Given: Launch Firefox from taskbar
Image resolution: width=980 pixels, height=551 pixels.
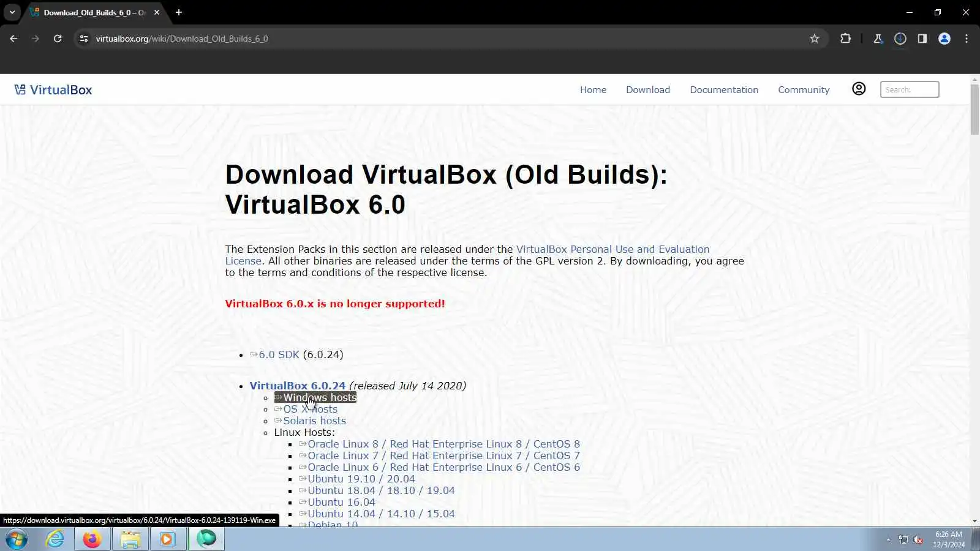Looking at the screenshot, I should click(x=92, y=539).
